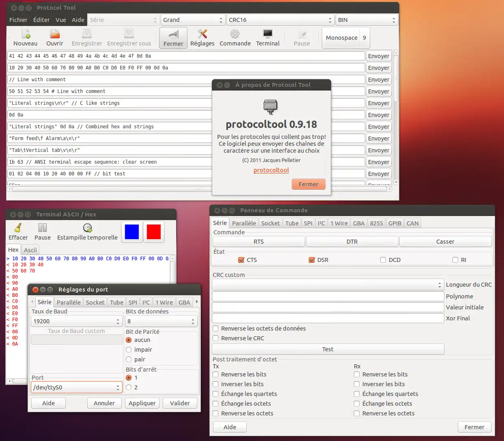Click the RTS command button
The image size is (504, 441).
pos(258,242)
